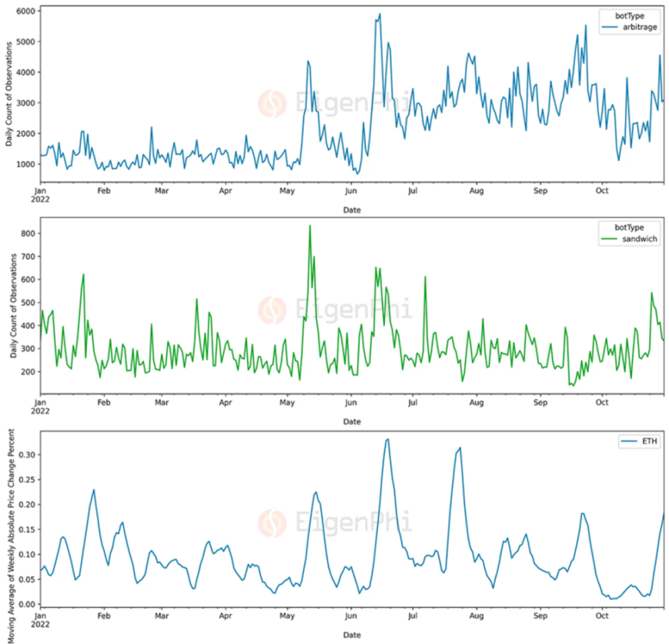Click the sandwich legend entry
The height and width of the screenshot is (644, 669).
click(629, 239)
